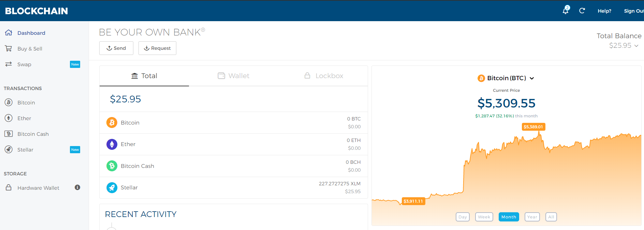Click the New badge next to Swap
This screenshot has width=644, height=230.
75,64
